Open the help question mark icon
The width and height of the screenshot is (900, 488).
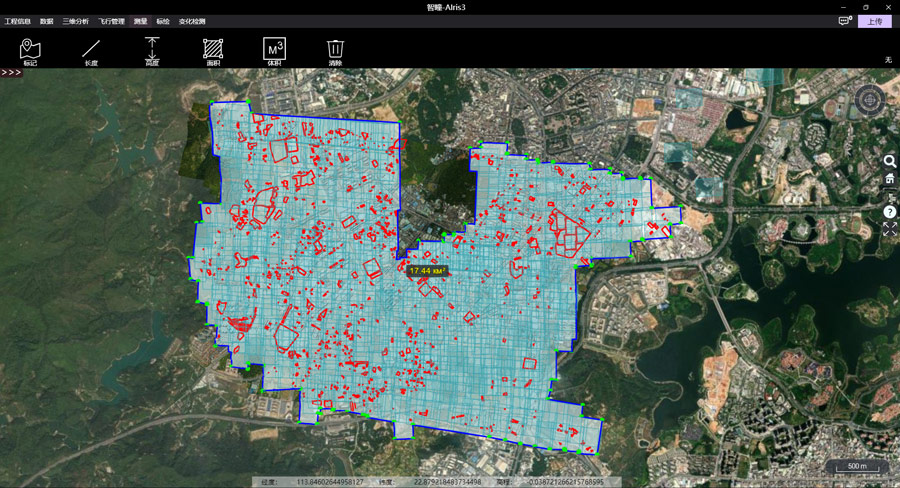(x=889, y=212)
